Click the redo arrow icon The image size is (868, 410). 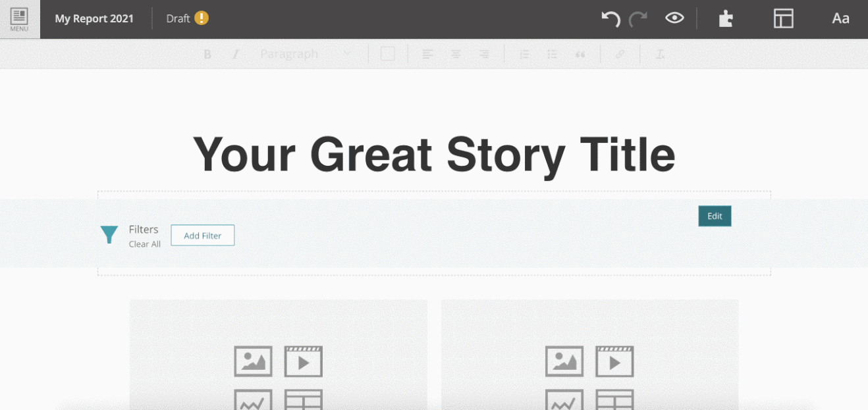[x=637, y=19]
